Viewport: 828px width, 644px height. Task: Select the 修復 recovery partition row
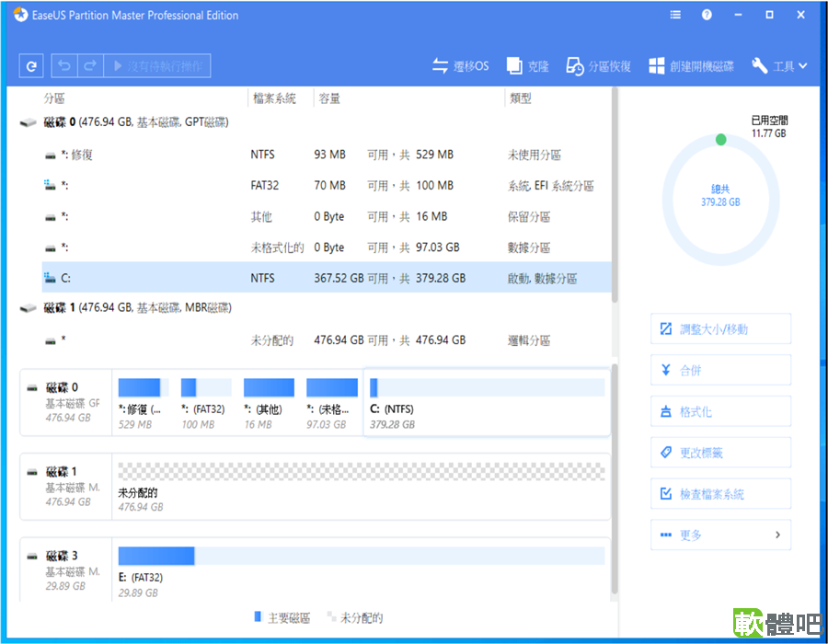327,155
